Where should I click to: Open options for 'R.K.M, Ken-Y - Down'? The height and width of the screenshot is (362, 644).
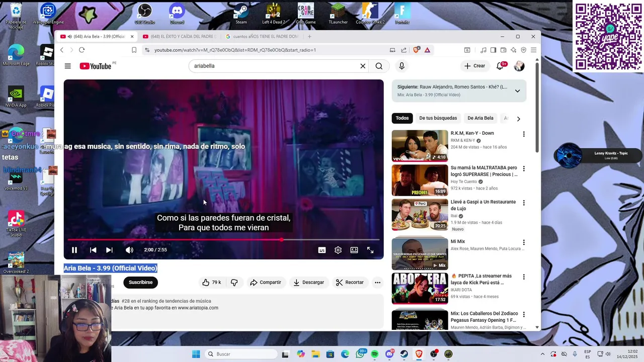tap(524, 134)
